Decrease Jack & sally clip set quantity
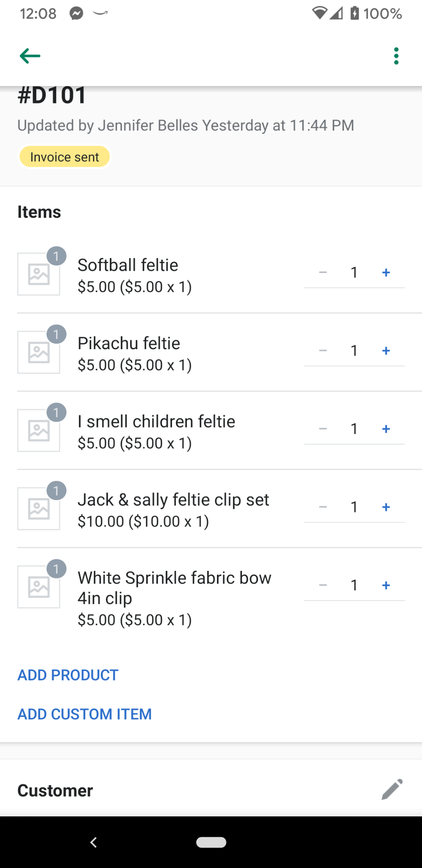 [323, 507]
